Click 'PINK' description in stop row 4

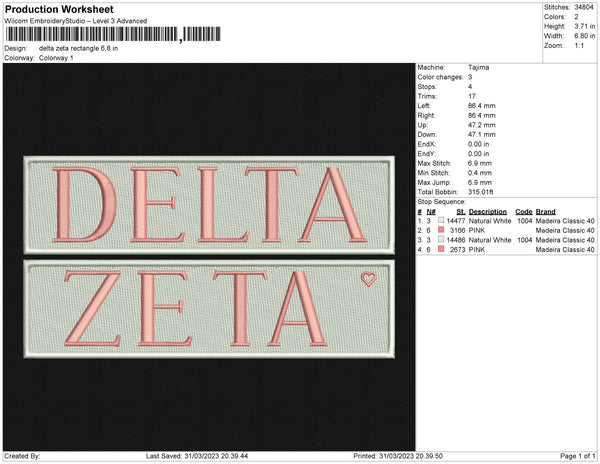477,249
